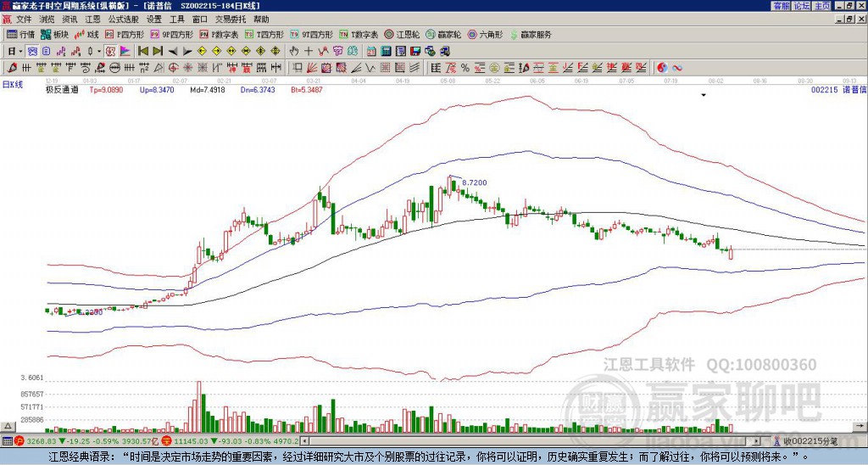This screenshot has width=868, height=465.
Task: Click the up-triangle button at chart bottom-left
Action: (8, 426)
